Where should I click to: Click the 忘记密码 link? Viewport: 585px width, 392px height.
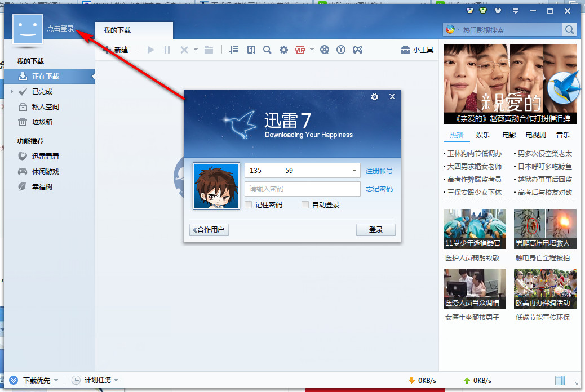point(379,189)
